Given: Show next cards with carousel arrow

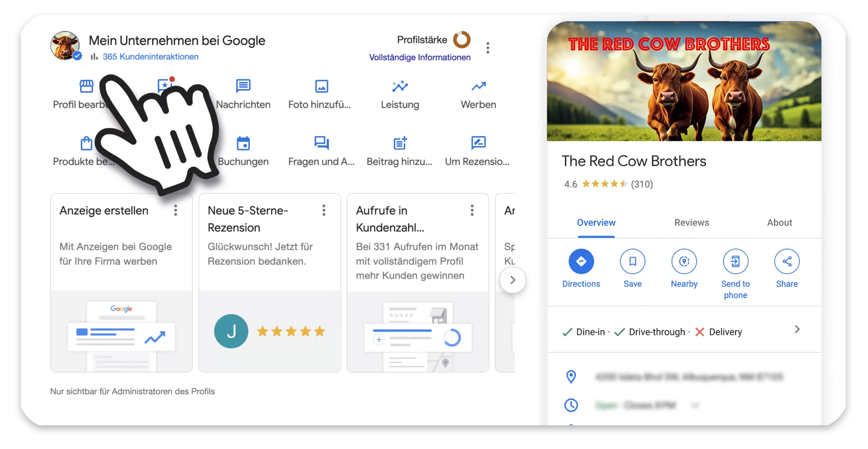Looking at the screenshot, I should coord(513,280).
